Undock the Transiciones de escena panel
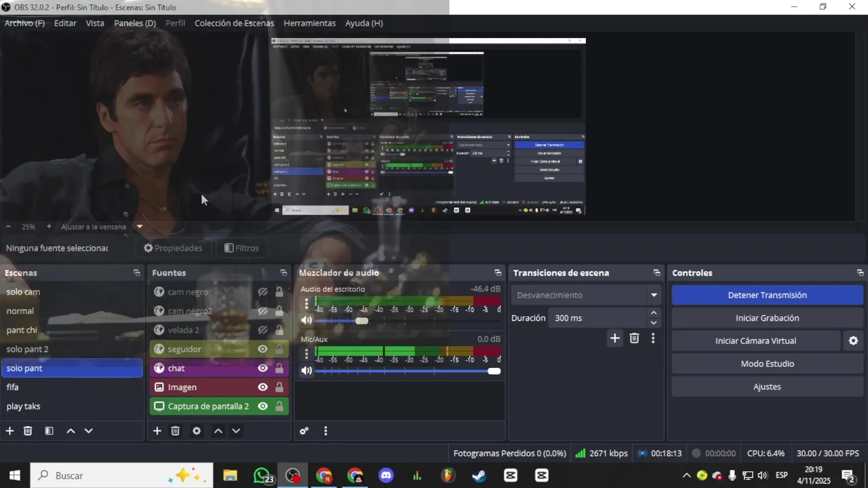The width and height of the screenshot is (868, 488). click(656, 273)
